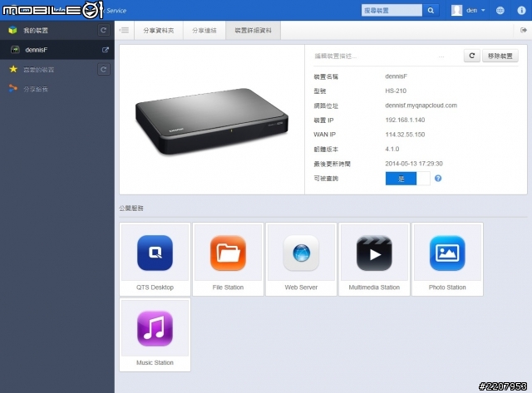
Task: Click last update time 2014-05-13 17:29:30
Action: click(414, 164)
